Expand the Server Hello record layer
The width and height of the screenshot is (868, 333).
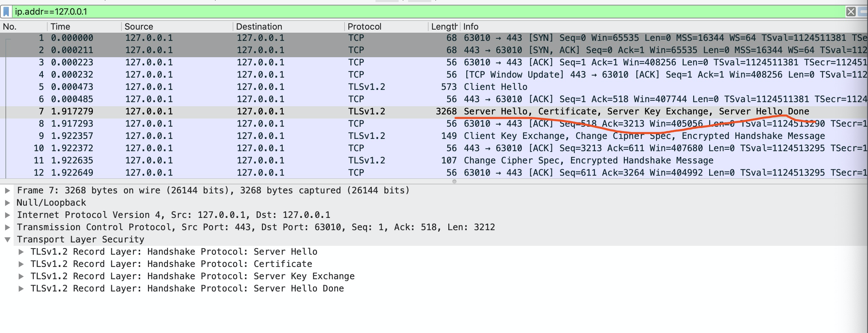click(x=21, y=251)
